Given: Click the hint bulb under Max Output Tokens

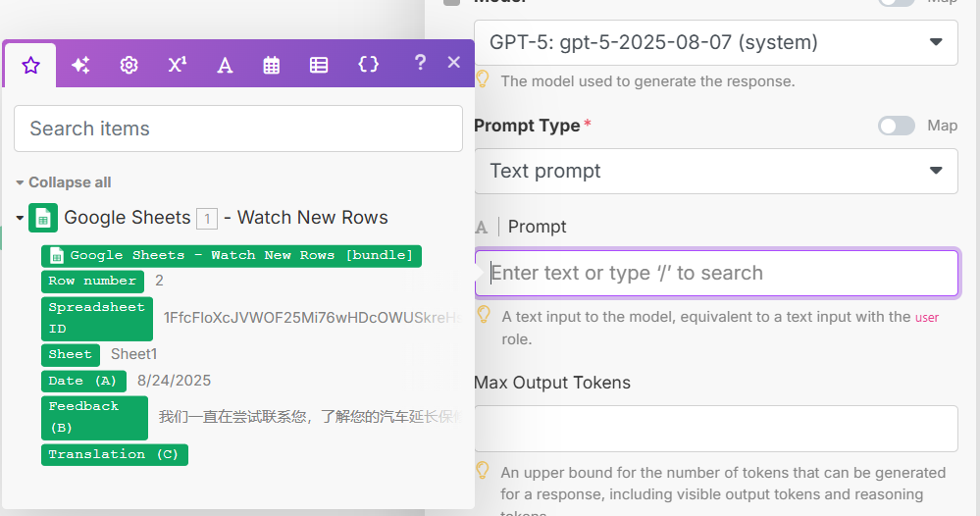Looking at the screenshot, I should (483, 470).
